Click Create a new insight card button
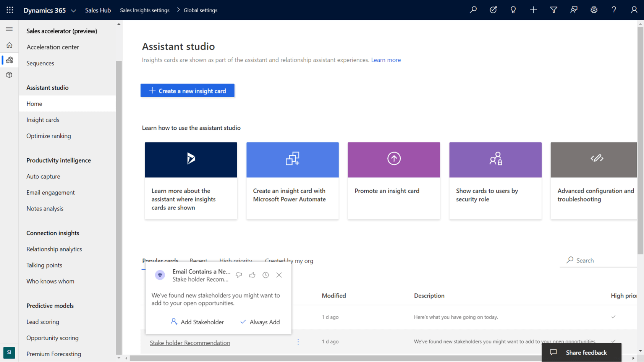This screenshot has height=362, width=644. click(187, 91)
